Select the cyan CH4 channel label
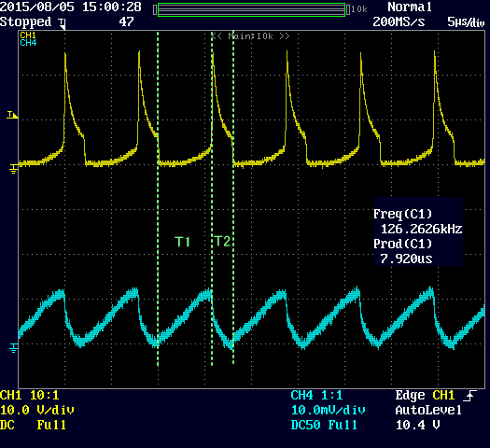The height and width of the screenshot is (448, 490). point(28,43)
